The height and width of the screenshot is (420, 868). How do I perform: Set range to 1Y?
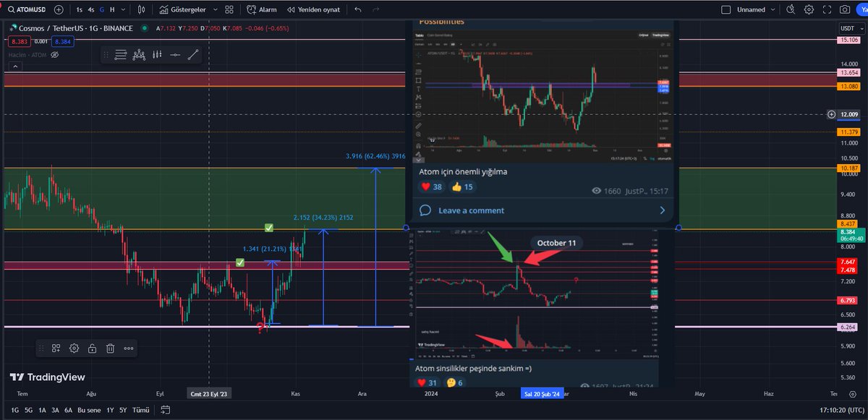click(x=109, y=411)
